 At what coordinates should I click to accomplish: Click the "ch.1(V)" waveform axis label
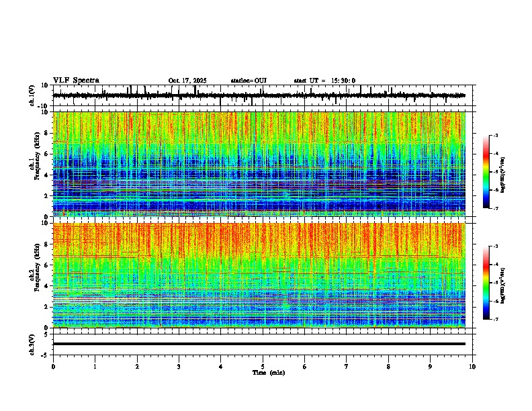[32, 95]
